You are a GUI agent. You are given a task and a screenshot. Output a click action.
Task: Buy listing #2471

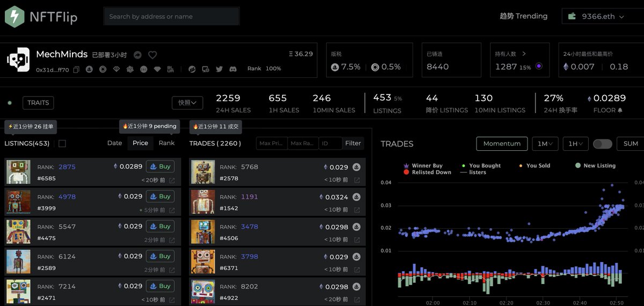[160, 287]
